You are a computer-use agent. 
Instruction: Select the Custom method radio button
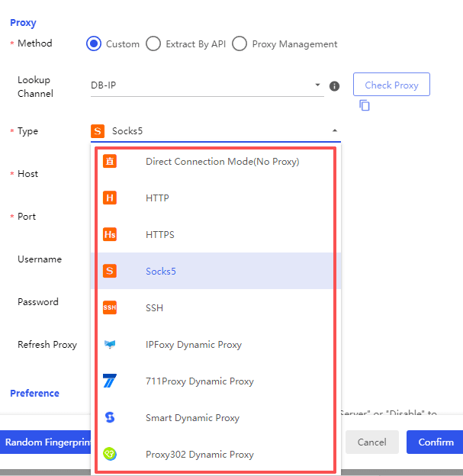tap(94, 43)
